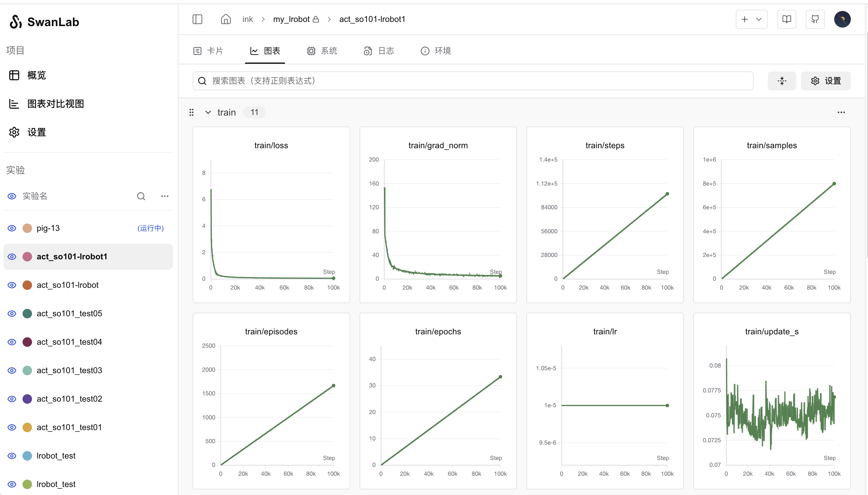
Task: Select act_so101_test04 experiment row
Action: click(x=88, y=342)
